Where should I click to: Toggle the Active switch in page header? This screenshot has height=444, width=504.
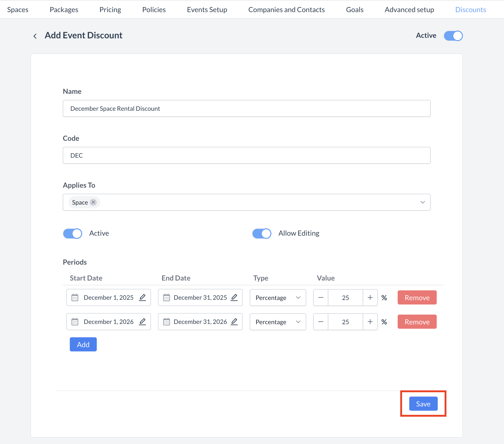(453, 36)
